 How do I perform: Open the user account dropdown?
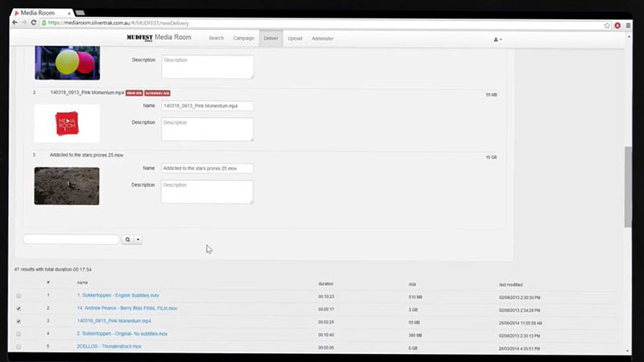(x=498, y=39)
